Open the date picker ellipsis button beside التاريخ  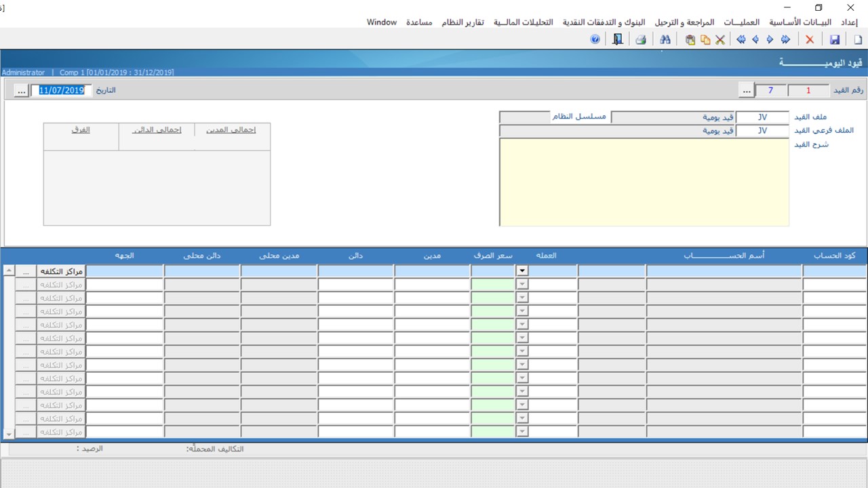click(21, 91)
